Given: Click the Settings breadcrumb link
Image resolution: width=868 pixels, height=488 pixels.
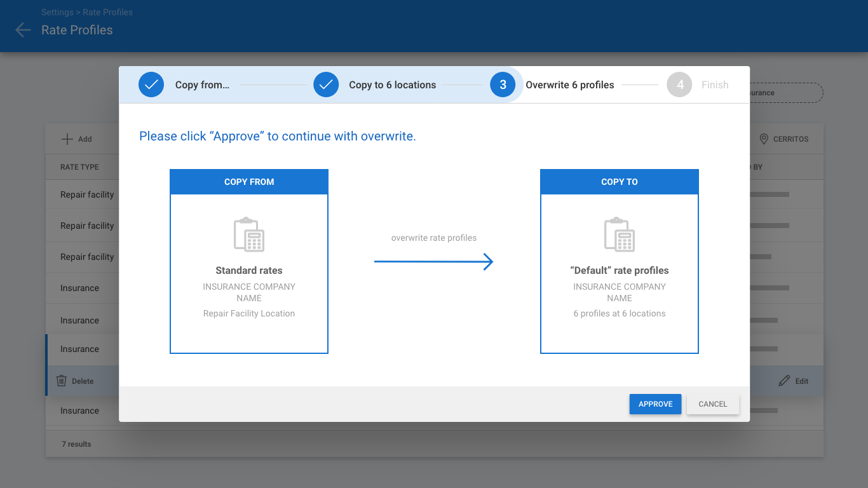Looking at the screenshot, I should click(57, 12).
